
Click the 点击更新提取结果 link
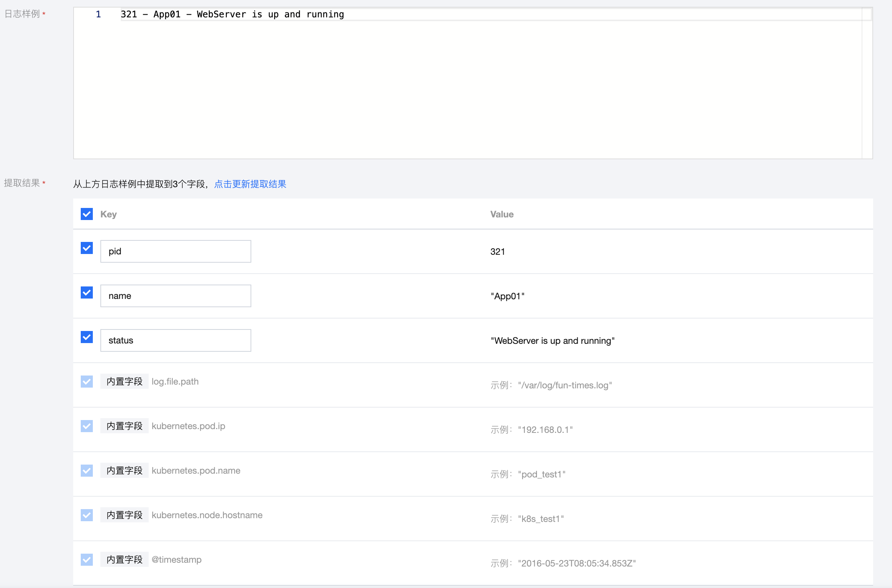tap(250, 184)
